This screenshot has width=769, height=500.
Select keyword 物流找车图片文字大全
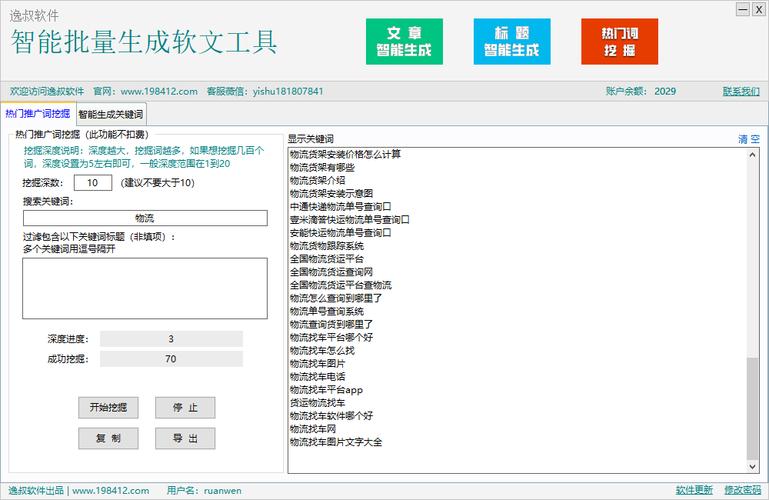tap(336, 442)
